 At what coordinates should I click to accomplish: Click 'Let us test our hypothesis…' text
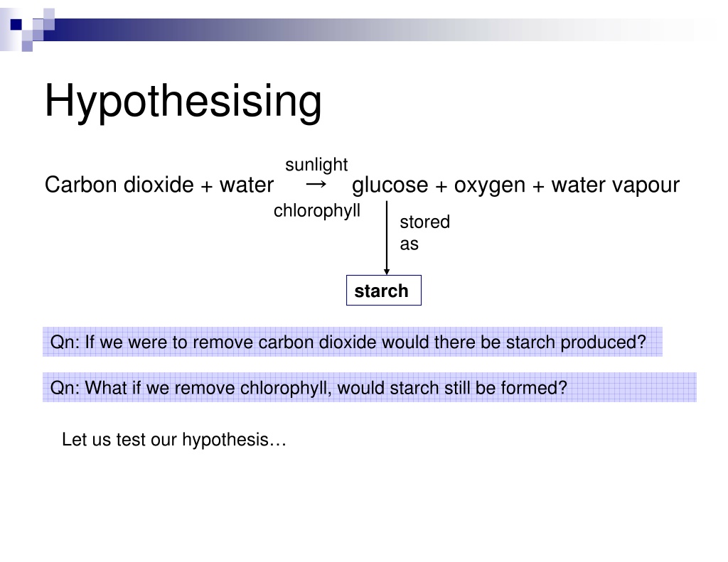coord(173,440)
